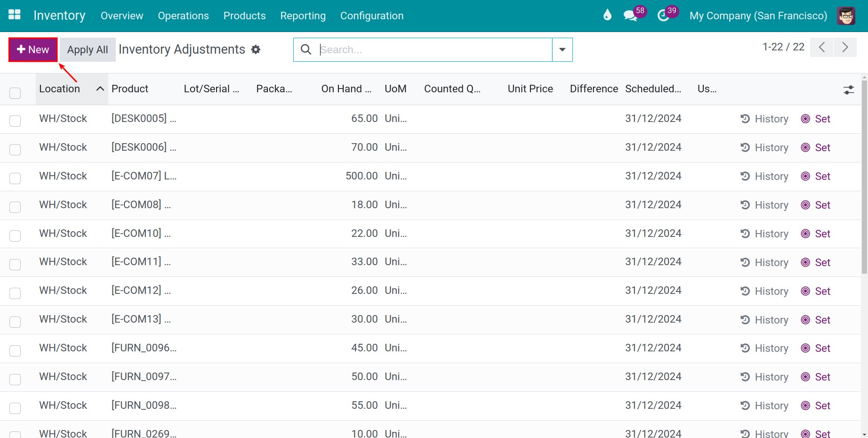Sort by On Hand quantity column
The width and height of the screenshot is (868, 438).
[346, 89]
